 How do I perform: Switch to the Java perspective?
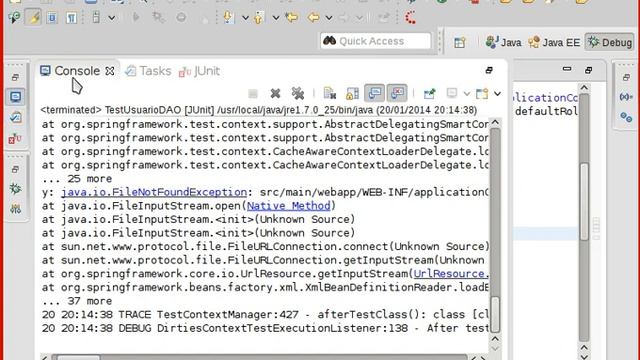(x=503, y=42)
